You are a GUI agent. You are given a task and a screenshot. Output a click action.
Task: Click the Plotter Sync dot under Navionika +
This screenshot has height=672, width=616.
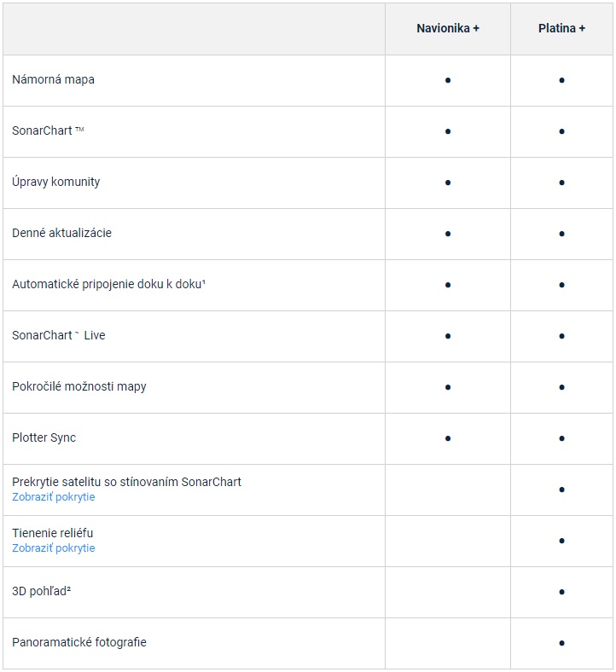448,438
